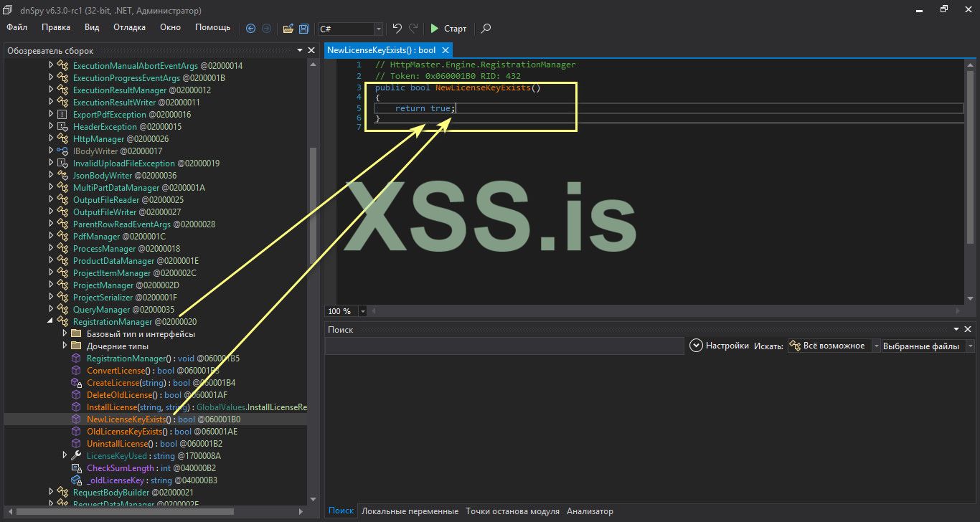Expand the LicenseKeyUsed property node

click(x=65, y=455)
